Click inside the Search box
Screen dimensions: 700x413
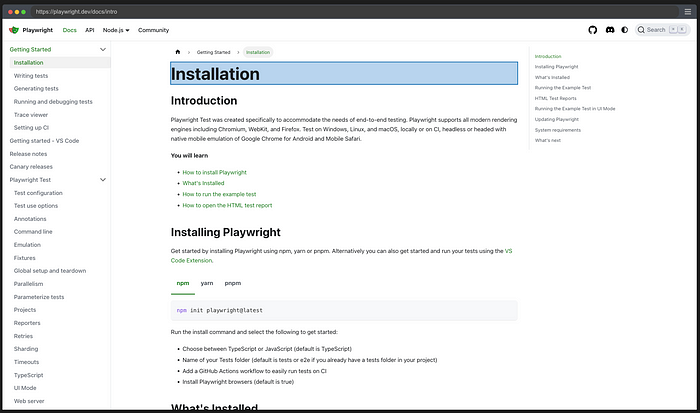click(x=662, y=30)
